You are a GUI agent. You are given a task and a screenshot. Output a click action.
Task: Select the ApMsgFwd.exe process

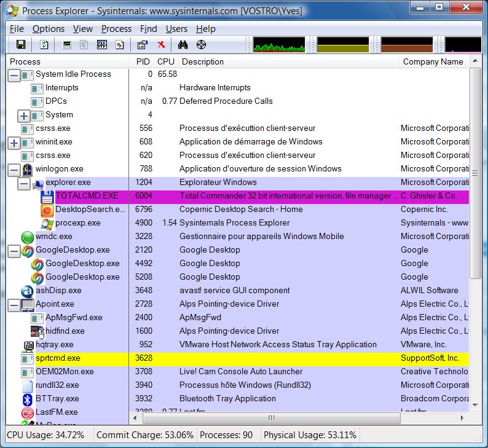(x=74, y=317)
